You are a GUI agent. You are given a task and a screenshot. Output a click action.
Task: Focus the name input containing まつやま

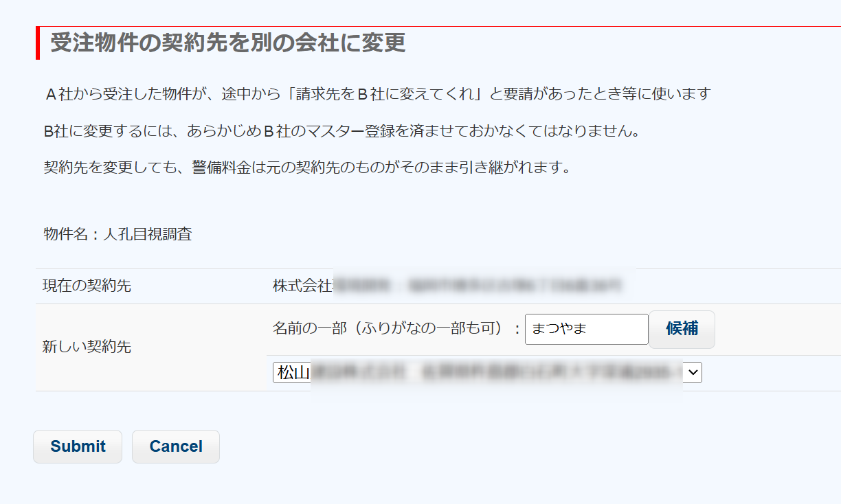586,329
